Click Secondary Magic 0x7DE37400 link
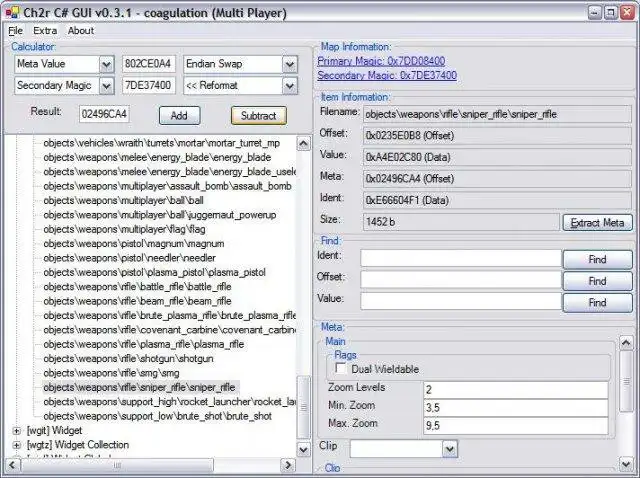Screen dimensions: 640x478 (387, 76)
